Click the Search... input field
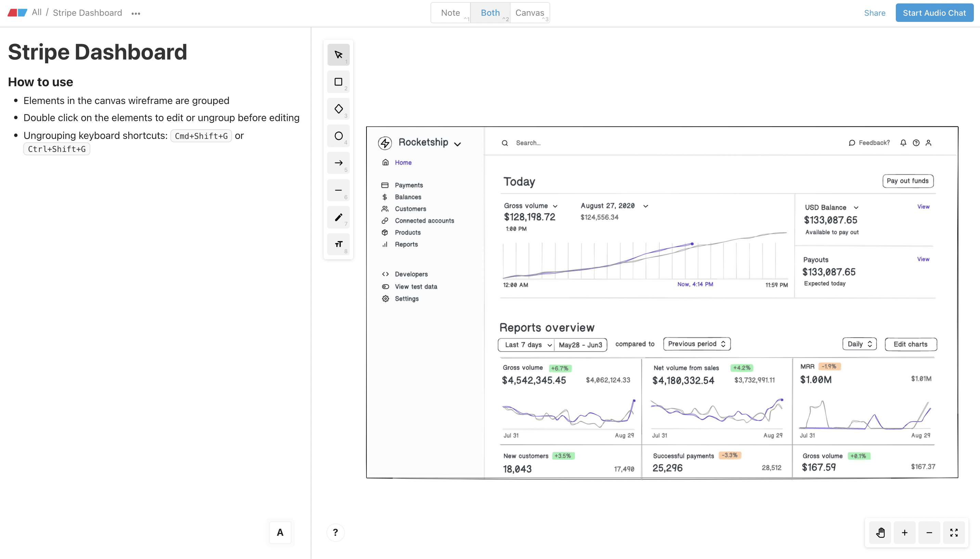The width and height of the screenshot is (980, 559). (528, 143)
